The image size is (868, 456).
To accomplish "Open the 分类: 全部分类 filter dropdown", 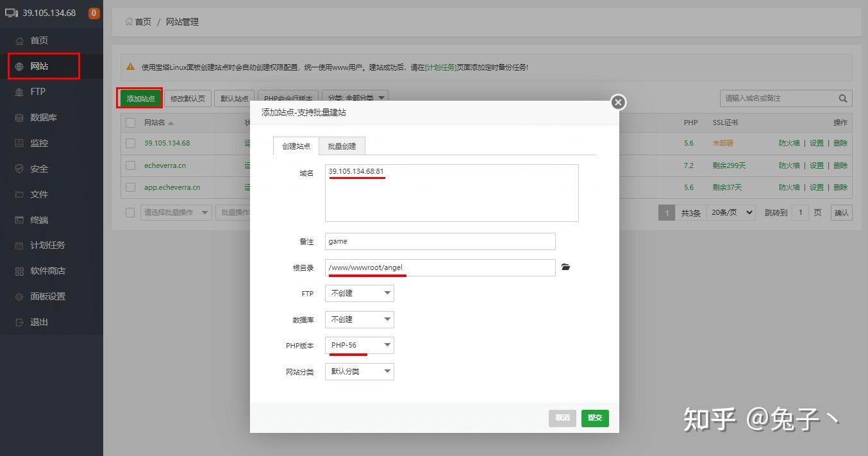I will point(355,98).
